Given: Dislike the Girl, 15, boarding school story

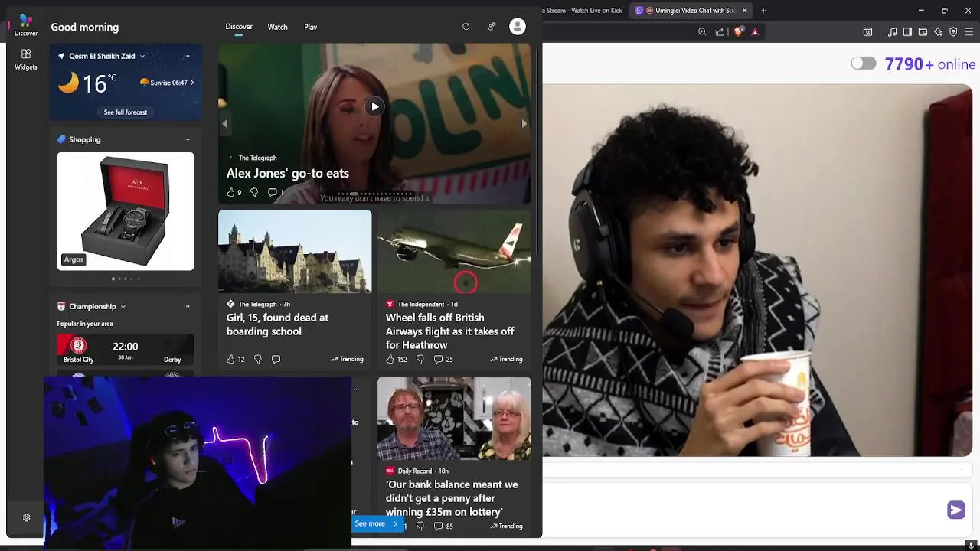Looking at the screenshot, I should tap(258, 359).
